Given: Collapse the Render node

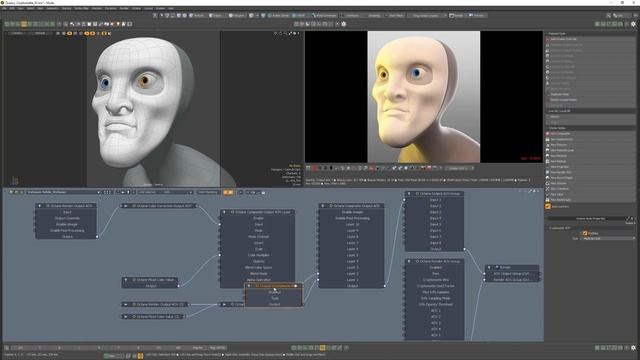Looking at the screenshot, I should pos(489,267).
